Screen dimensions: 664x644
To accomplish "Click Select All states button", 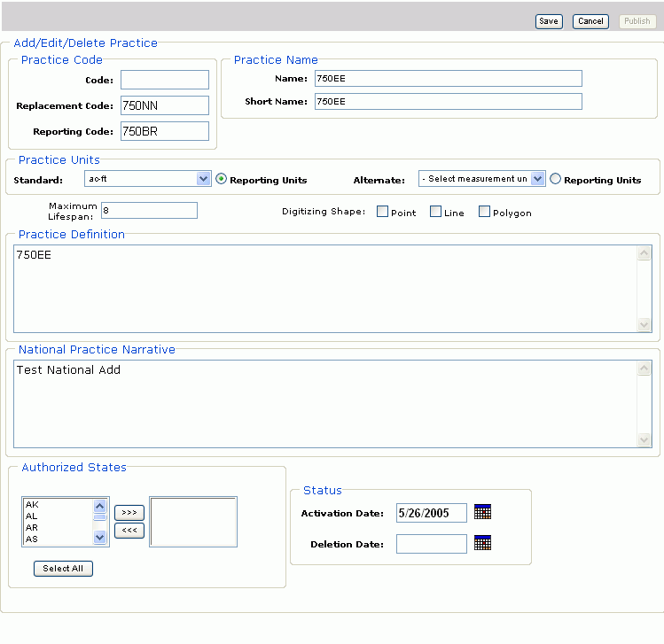I will (x=63, y=569).
